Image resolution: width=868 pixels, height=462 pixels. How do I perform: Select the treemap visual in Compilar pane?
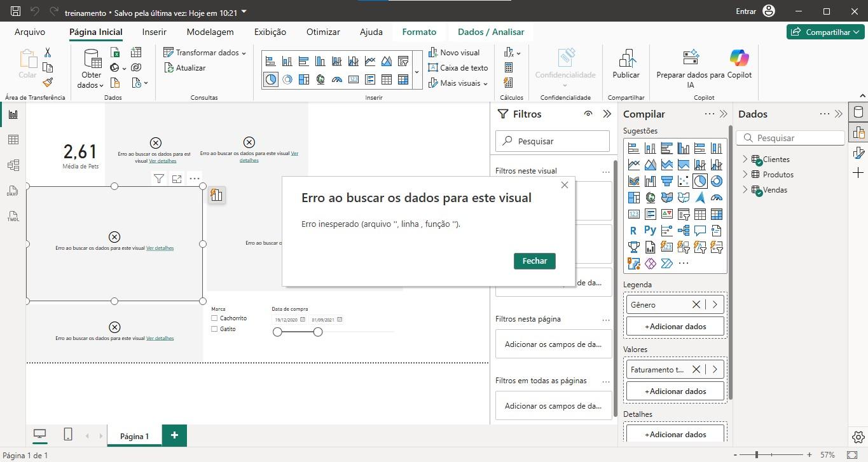[633, 198]
